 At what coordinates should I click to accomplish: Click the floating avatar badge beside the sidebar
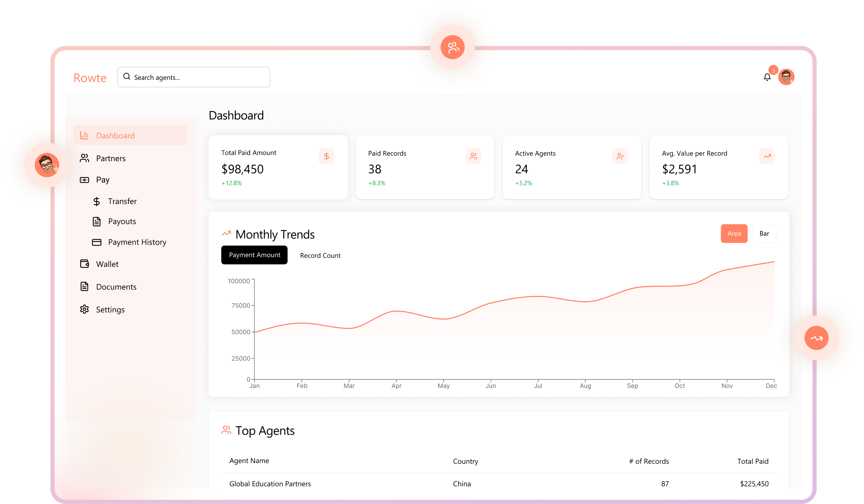coord(47,165)
